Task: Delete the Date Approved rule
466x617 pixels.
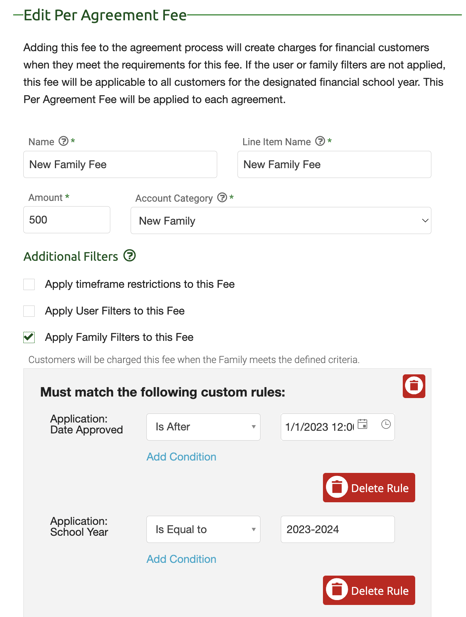Action: 369,488
